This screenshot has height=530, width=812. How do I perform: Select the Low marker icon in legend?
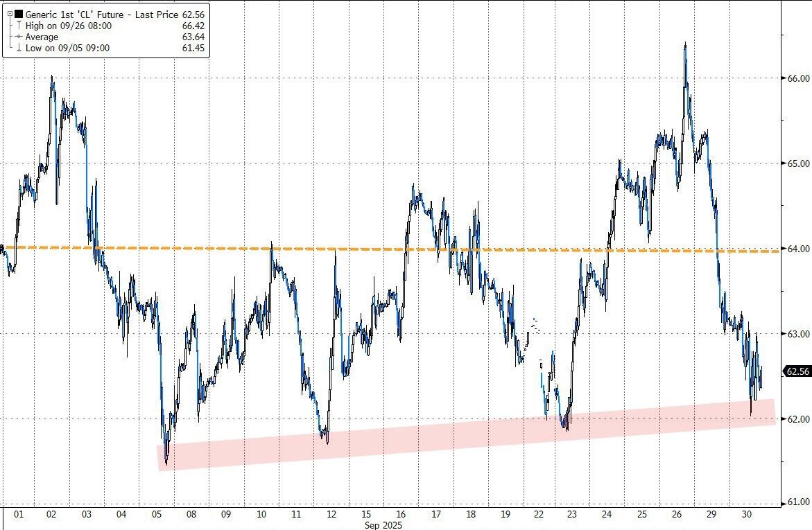click(x=19, y=48)
